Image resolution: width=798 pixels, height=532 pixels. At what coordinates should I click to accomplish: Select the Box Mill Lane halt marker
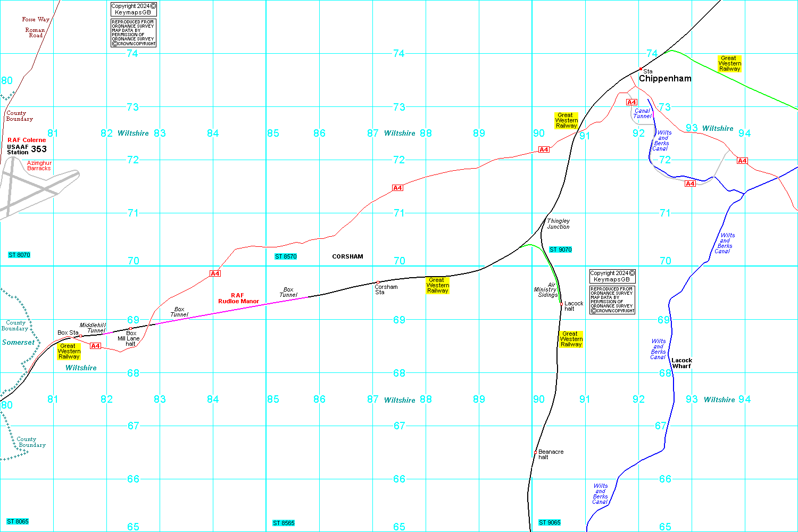tap(130, 329)
